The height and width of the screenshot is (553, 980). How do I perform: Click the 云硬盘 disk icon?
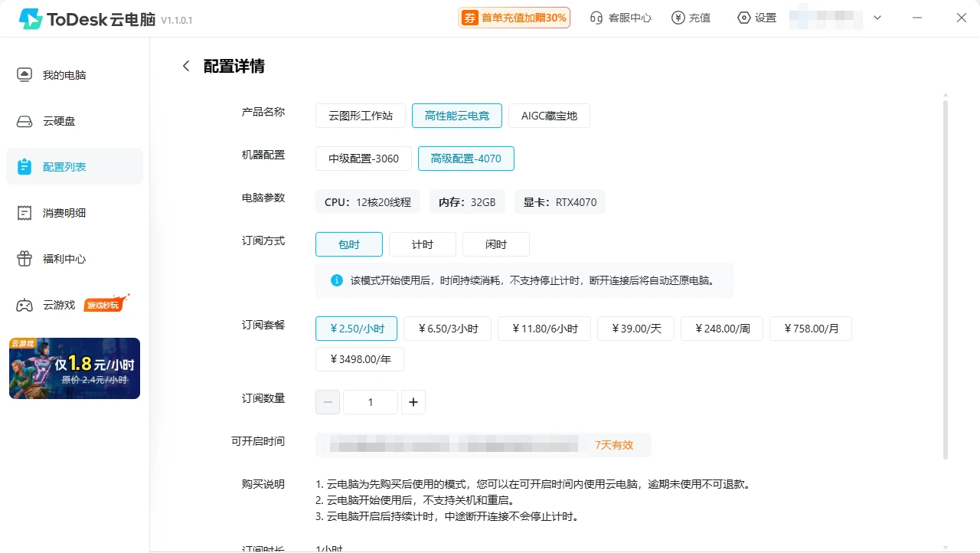click(x=24, y=121)
